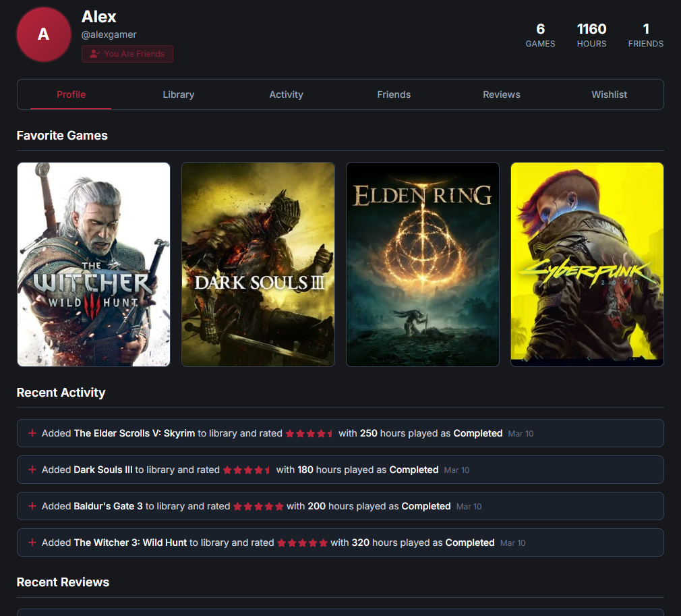The height and width of the screenshot is (616, 681).
Task: Click the Mar 10 date on the Baldur's Gate 3 row
Action: (469, 507)
